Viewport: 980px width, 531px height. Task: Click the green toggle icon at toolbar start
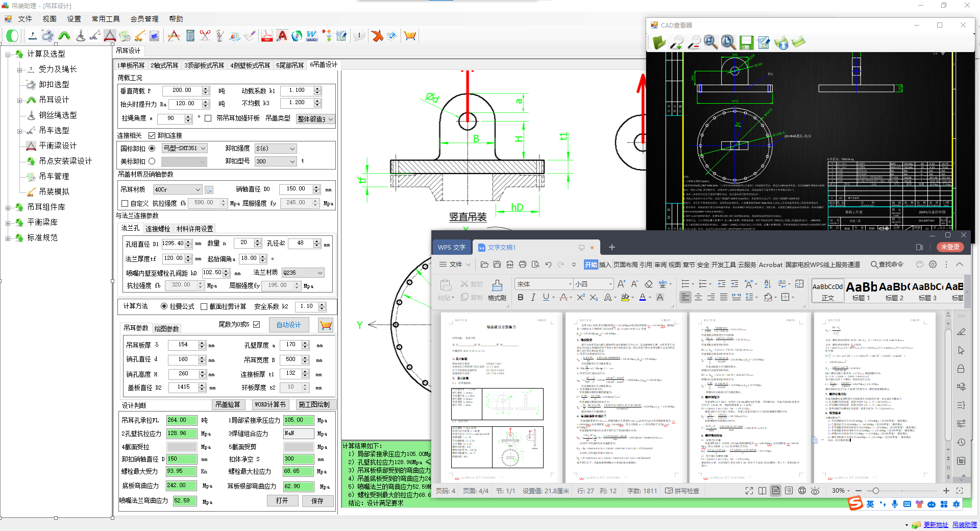coord(12,36)
